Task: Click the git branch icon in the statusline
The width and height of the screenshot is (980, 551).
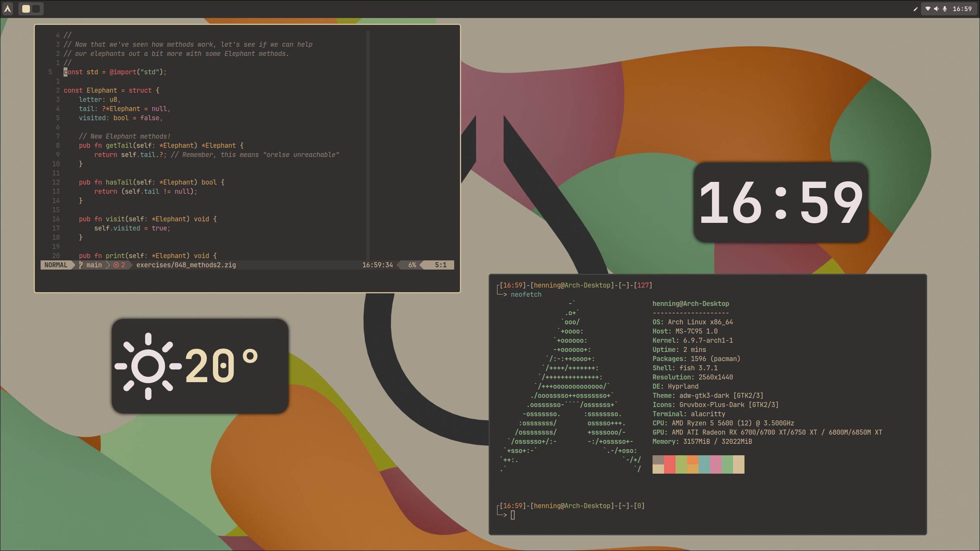Action: click(81, 265)
